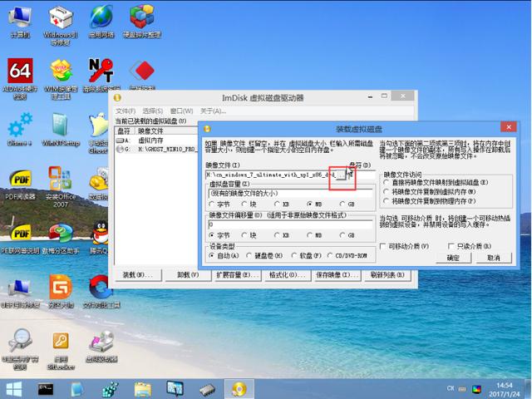The height and width of the screenshot is (399, 532).
Task: Click the 装载(M)... button in ImDisk
Action: click(x=138, y=275)
